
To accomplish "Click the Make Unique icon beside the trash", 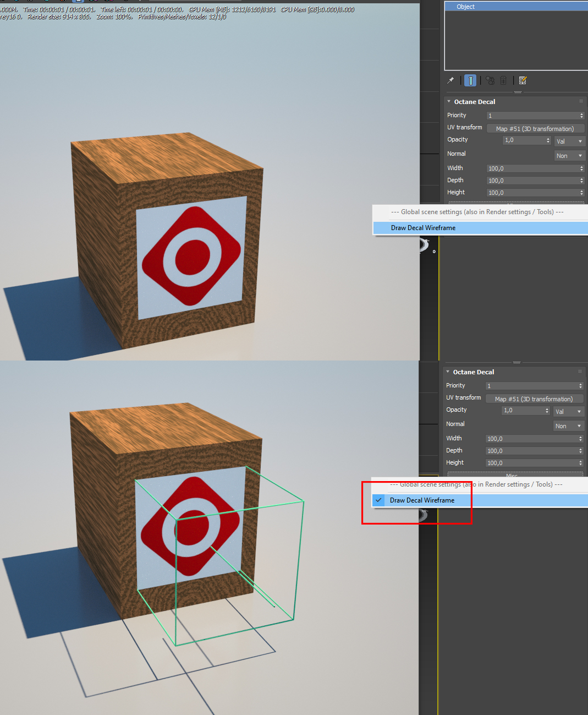I will pyautogui.click(x=490, y=80).
